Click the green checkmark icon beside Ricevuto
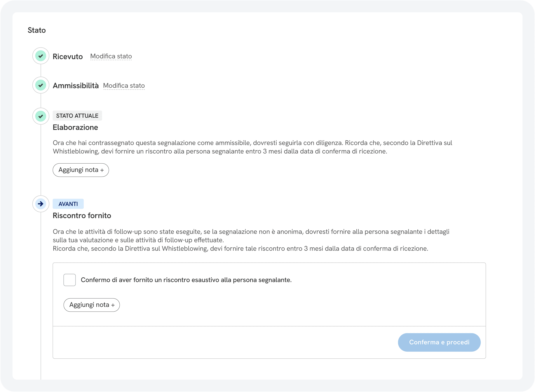Image resolution: width=535 pixels, height=392 pixels. (41, 56)
